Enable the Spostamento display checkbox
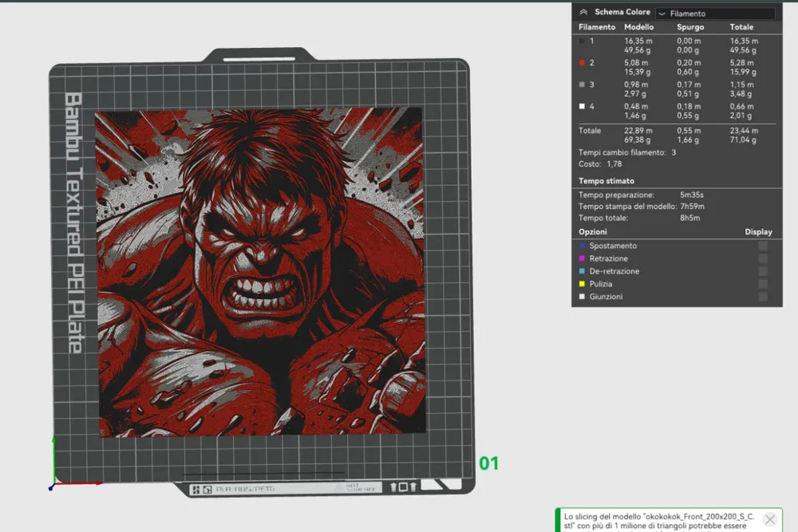The width and height of the screenshot is (798, 532). (x=763, y=246)
